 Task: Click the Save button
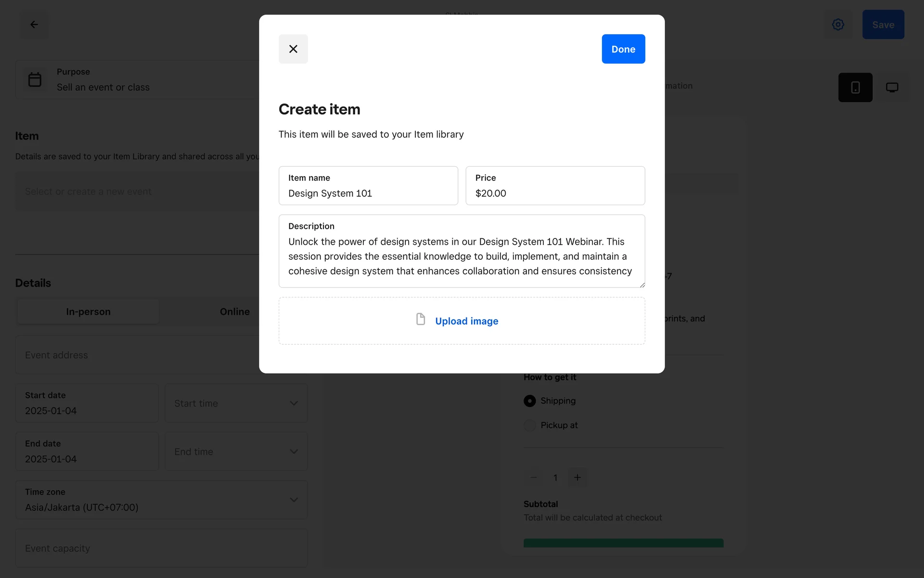click(x=883, y=25)
